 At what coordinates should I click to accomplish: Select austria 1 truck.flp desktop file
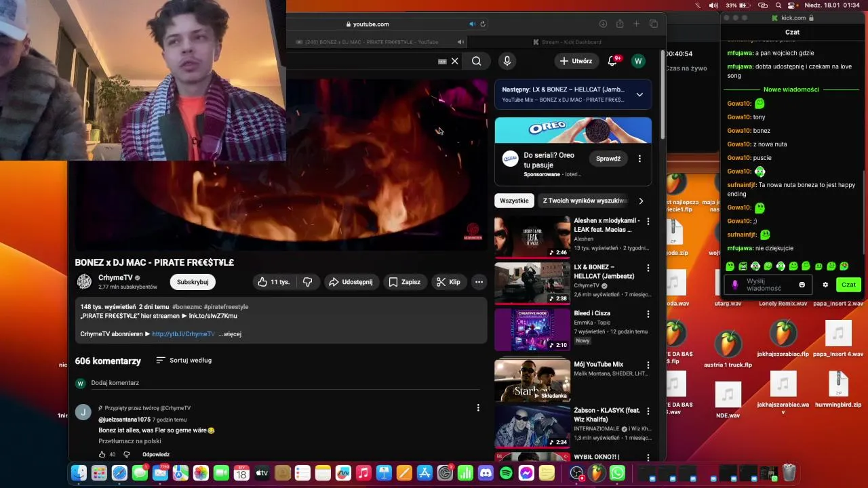728,350
